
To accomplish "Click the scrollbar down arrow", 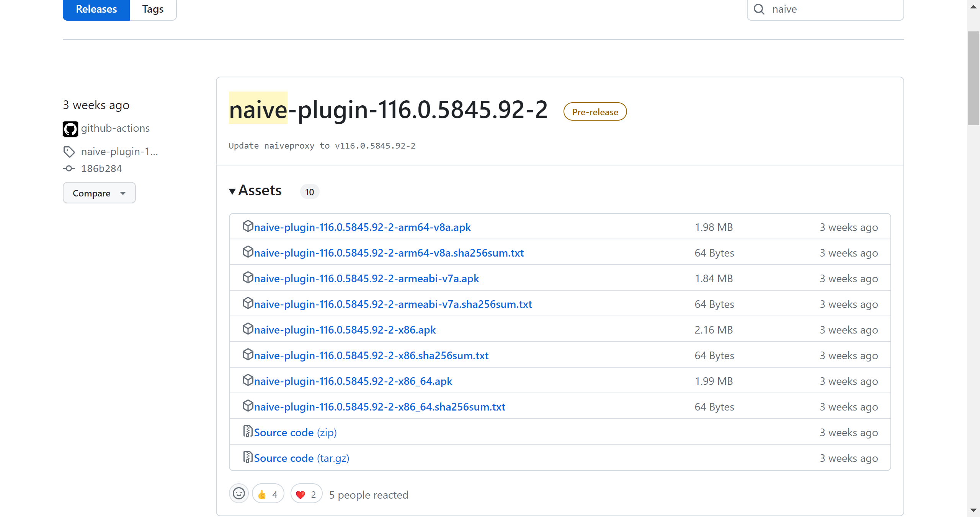I will 973,510.
